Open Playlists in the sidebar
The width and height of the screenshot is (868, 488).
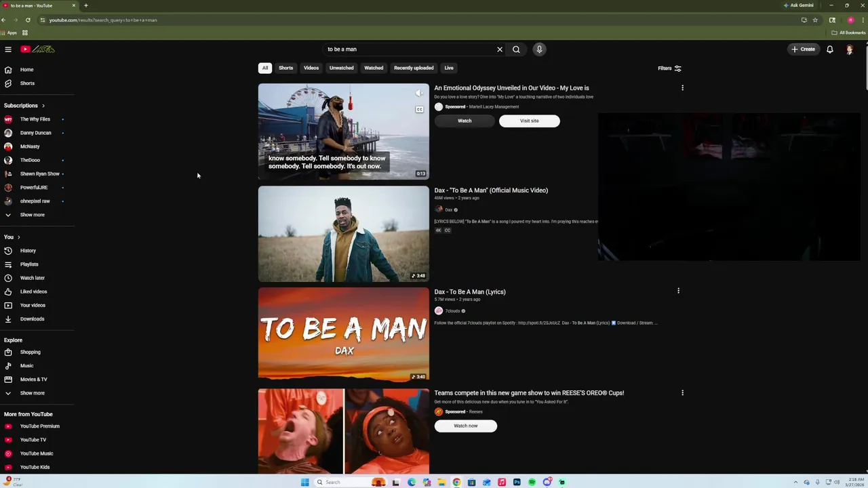29,264
